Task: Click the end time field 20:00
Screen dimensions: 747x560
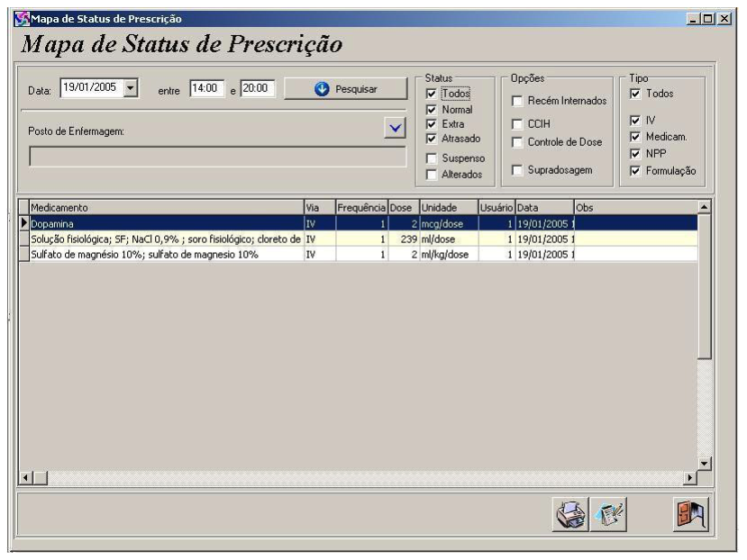Action: point(258,88)
